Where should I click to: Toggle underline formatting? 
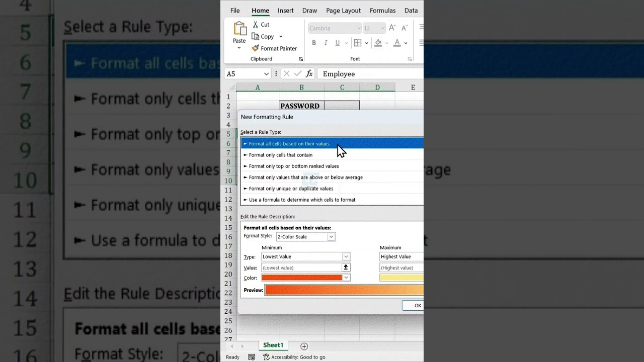click(337, 43)
